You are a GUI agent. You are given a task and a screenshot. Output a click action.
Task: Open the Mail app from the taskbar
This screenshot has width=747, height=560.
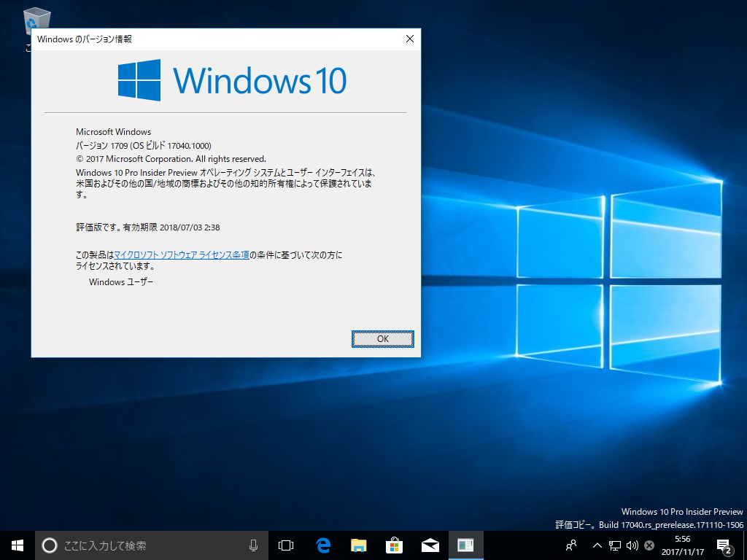tap(430, 545)
